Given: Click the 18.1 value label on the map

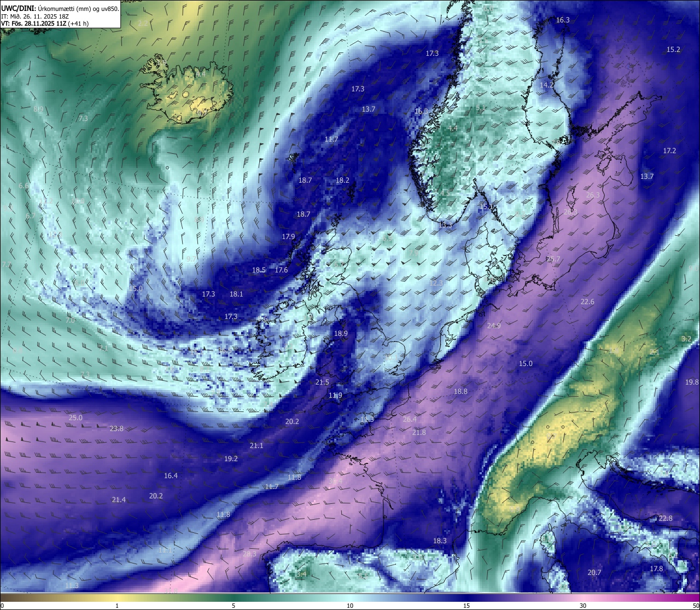Looking at the screenshot, I should pyautogui.click(x=236, y=294).
